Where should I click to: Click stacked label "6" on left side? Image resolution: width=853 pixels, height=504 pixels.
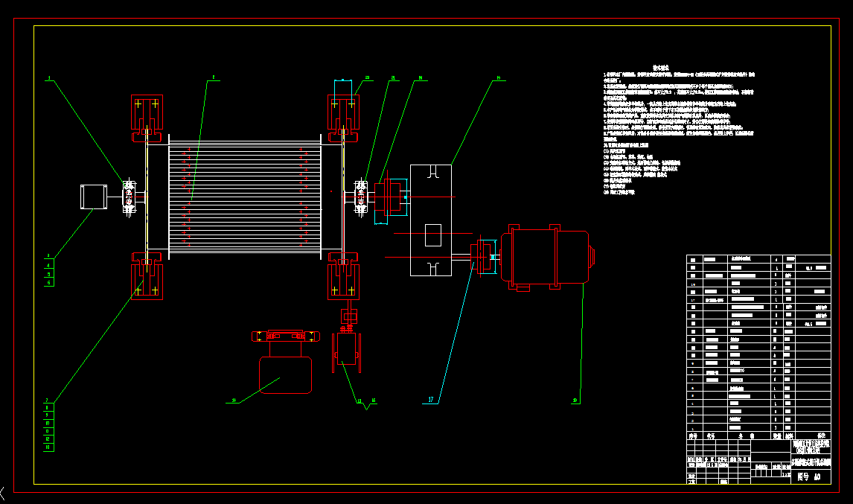[48, 282]
